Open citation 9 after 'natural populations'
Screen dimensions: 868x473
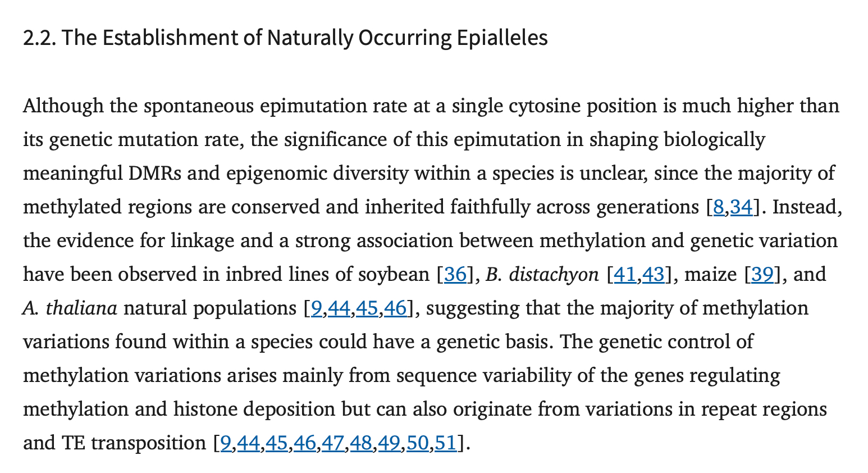[x=316, y=309]
